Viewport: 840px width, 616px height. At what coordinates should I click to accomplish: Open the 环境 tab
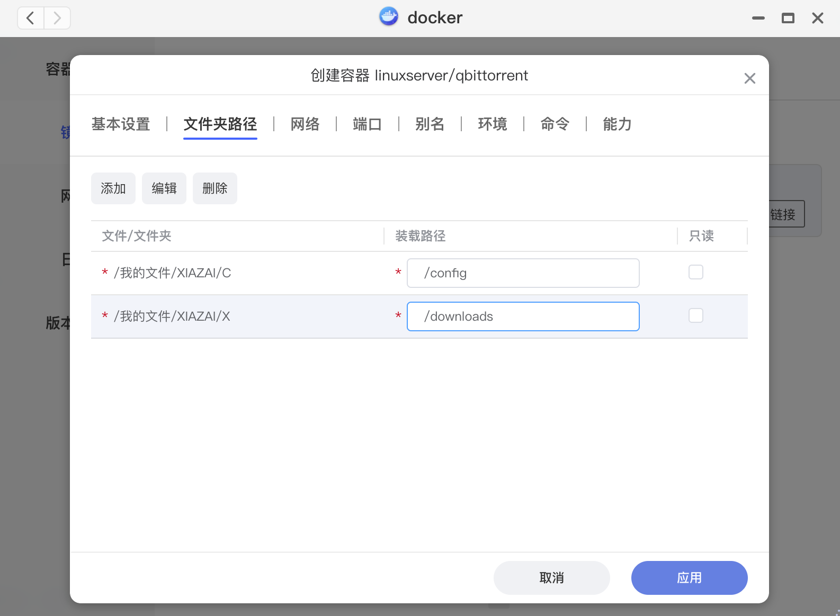click(x=493, y=124)
